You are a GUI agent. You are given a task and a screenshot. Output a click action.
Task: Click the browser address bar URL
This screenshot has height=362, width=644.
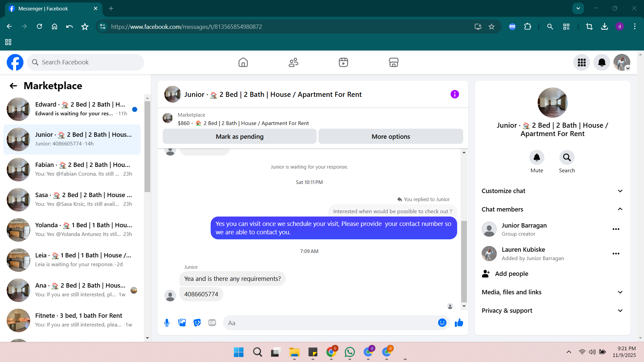186,26
